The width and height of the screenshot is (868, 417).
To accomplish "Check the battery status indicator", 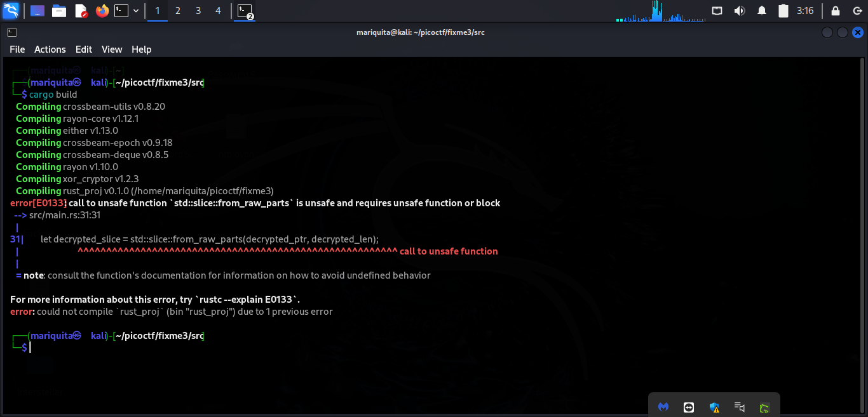I will (783, 10).
